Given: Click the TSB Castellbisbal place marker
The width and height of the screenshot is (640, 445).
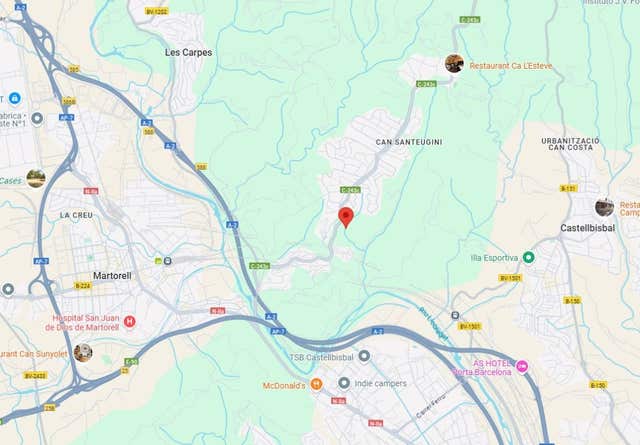Looking at the screenshot, I should coord(364,356).
